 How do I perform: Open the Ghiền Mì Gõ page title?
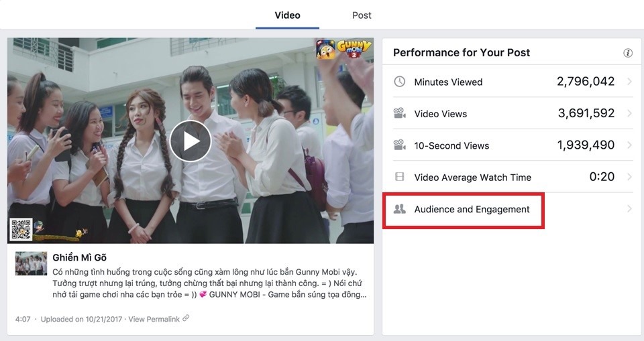click(x=79, y=257)
